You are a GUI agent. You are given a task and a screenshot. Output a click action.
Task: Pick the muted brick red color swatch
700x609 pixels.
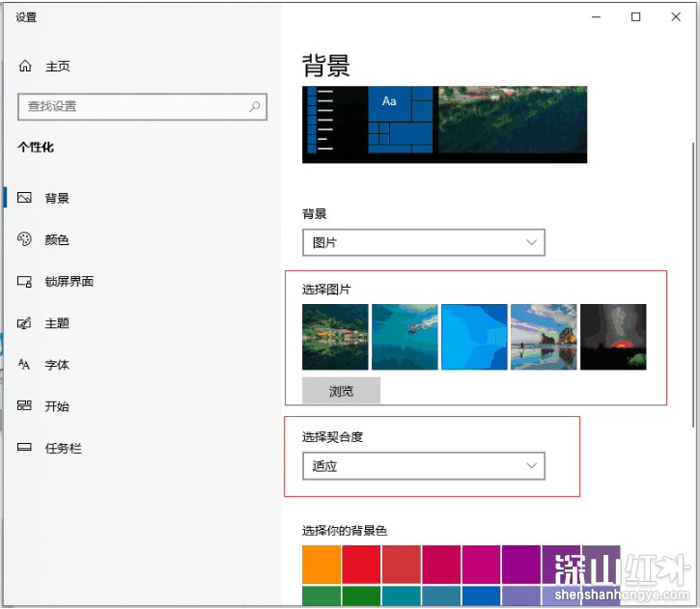(402, 565)
